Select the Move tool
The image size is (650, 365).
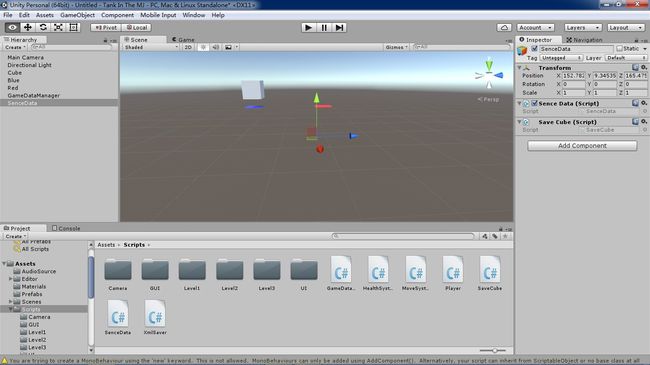(28, 27)
